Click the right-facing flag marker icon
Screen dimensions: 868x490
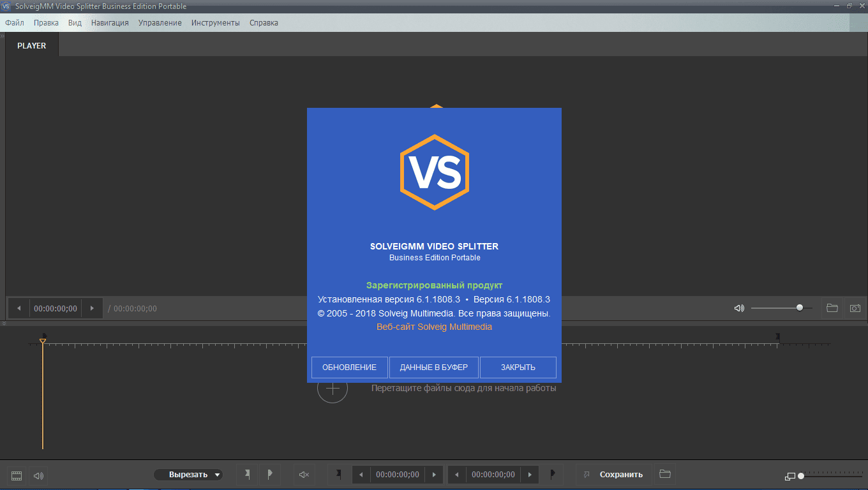[269, 474]
